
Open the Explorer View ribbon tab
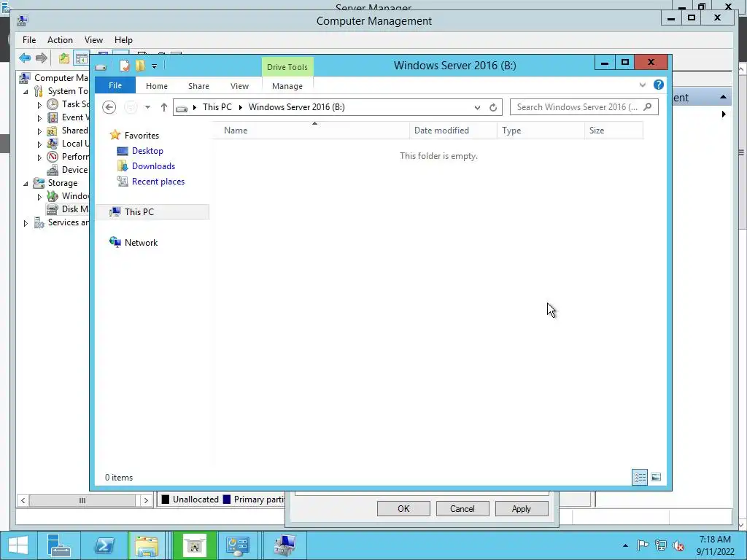tap(239, 86)
